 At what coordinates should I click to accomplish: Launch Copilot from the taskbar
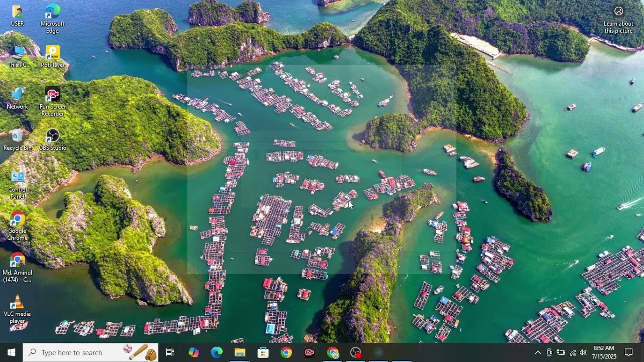pyautogui.click(x=194, y=353)
